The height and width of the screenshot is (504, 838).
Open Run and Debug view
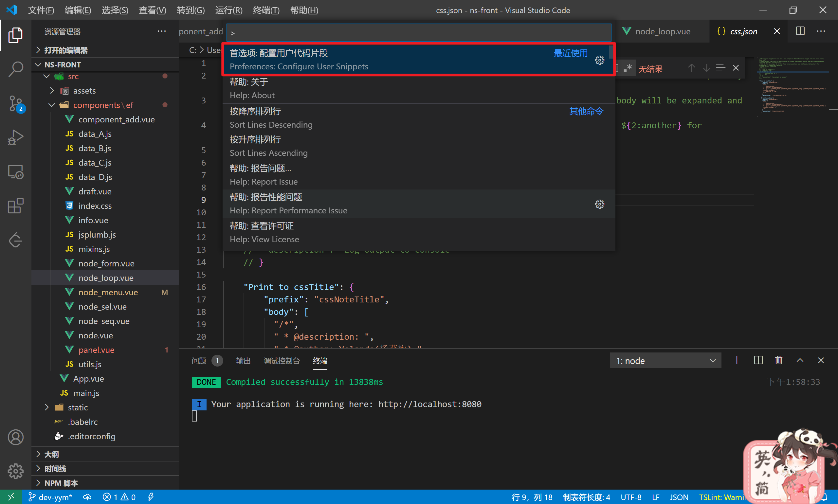[16, 137]
